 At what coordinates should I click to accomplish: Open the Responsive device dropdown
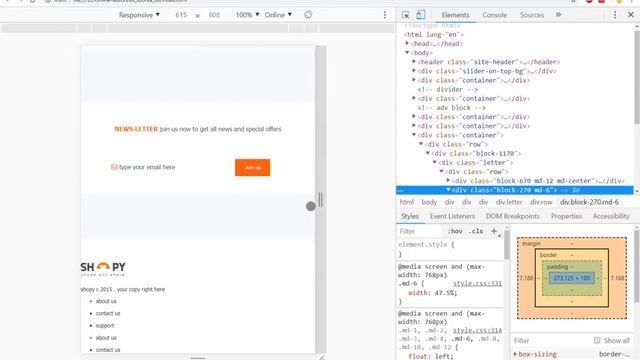(139, 15)
